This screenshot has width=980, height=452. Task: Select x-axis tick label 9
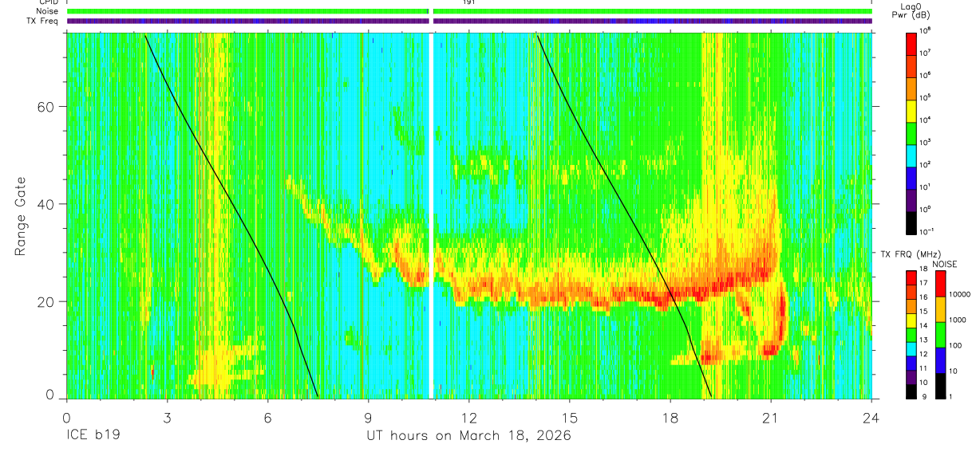coord(368,418)
